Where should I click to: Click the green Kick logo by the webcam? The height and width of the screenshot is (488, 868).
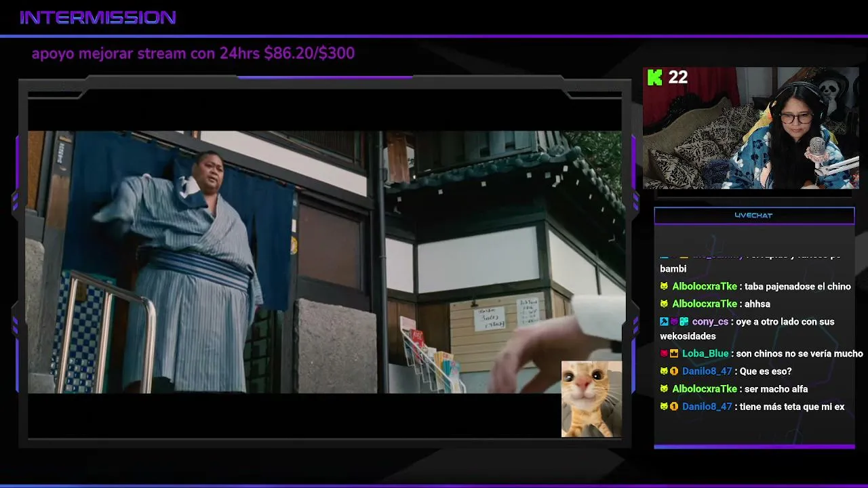coord(654,77)
